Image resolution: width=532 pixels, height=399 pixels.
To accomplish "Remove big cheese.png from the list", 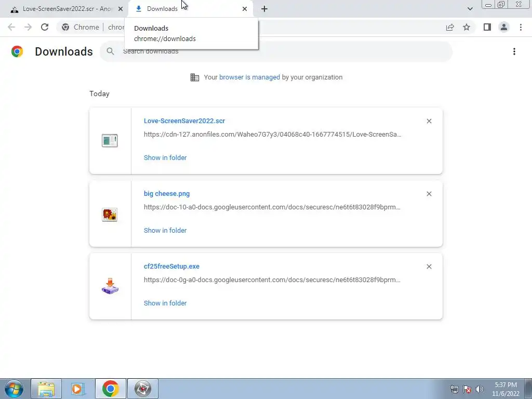I will (429, 194).
